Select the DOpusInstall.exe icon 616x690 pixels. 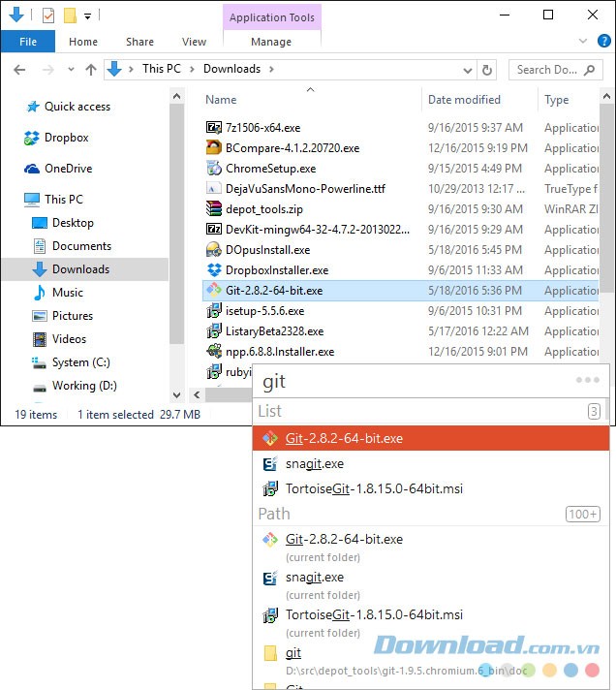[214, 249]
